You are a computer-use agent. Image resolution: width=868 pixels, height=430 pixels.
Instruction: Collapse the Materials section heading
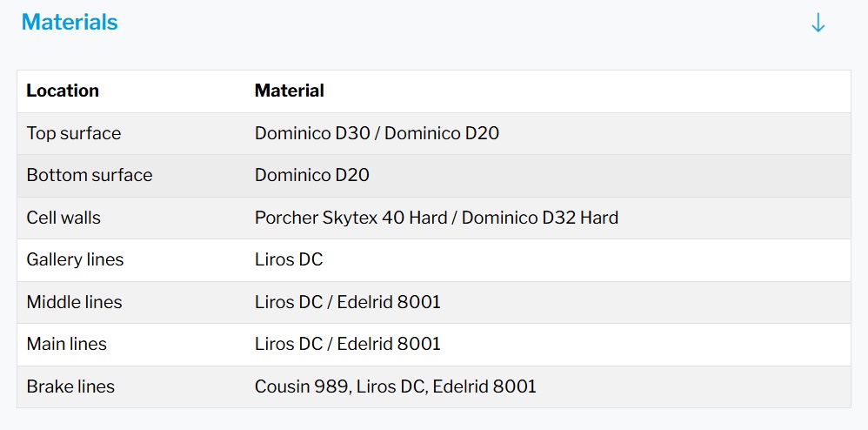click(70, 23)
